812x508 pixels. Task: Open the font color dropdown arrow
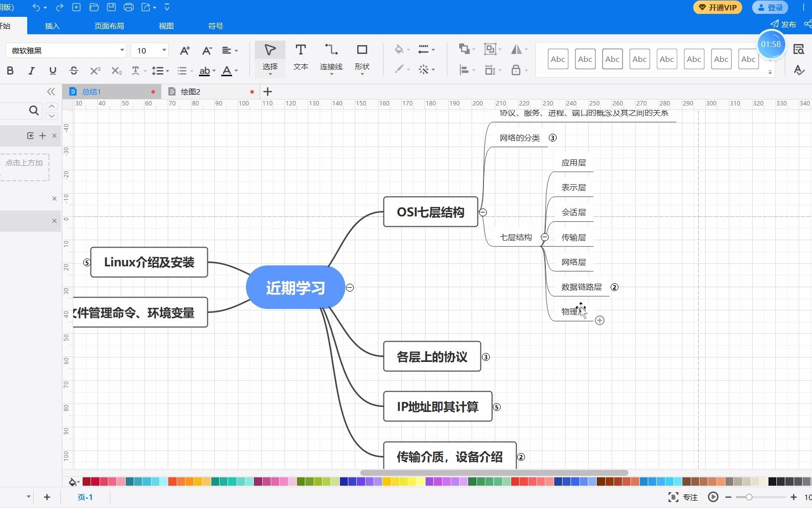click(x=237, y=71)
